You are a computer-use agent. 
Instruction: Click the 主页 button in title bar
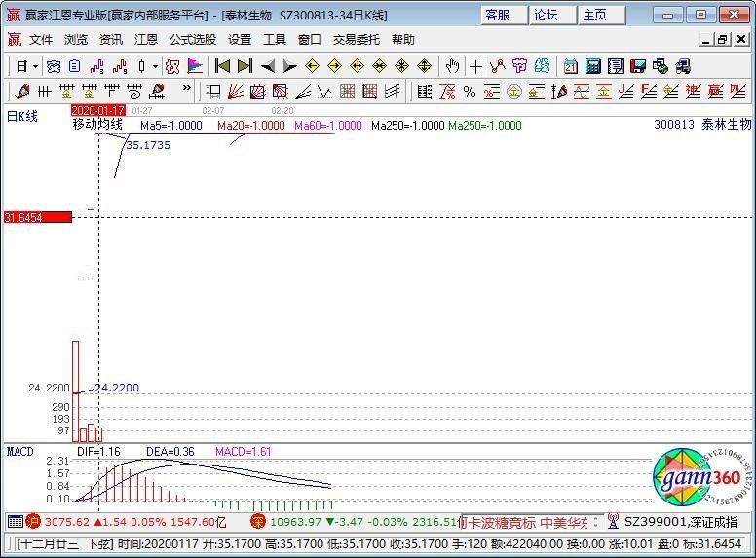[x=601, y=15]
